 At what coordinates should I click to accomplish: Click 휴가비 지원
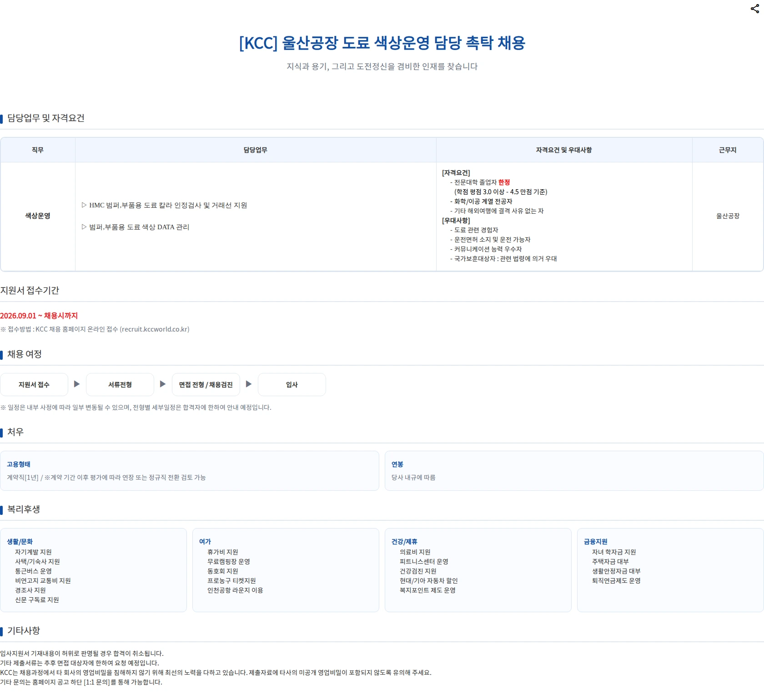(223, 552)
